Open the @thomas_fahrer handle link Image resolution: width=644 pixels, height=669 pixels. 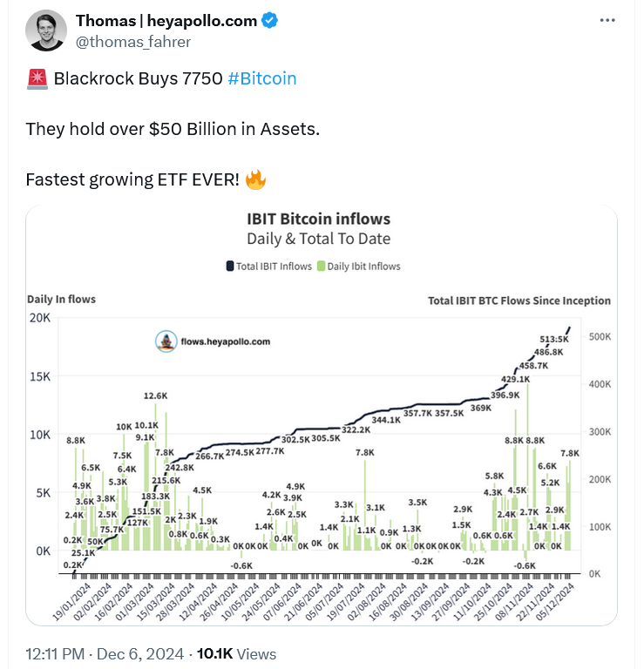(x=133, y=41)
